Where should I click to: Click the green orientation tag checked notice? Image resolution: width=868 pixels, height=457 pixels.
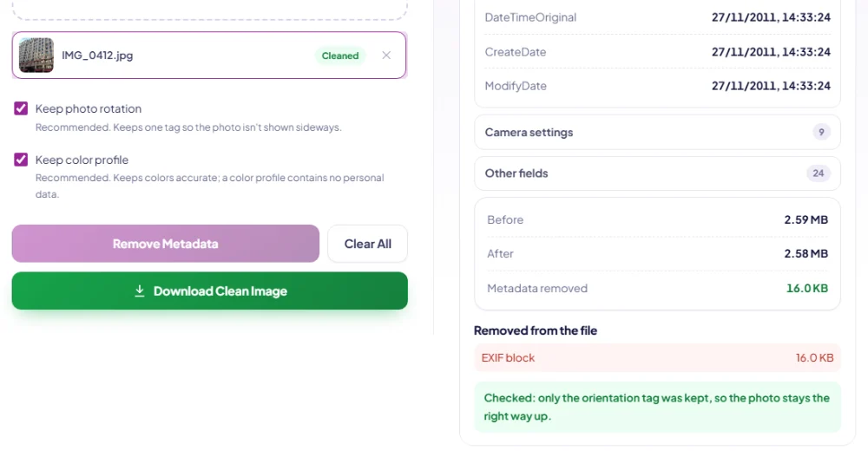[x=658, y=407]
